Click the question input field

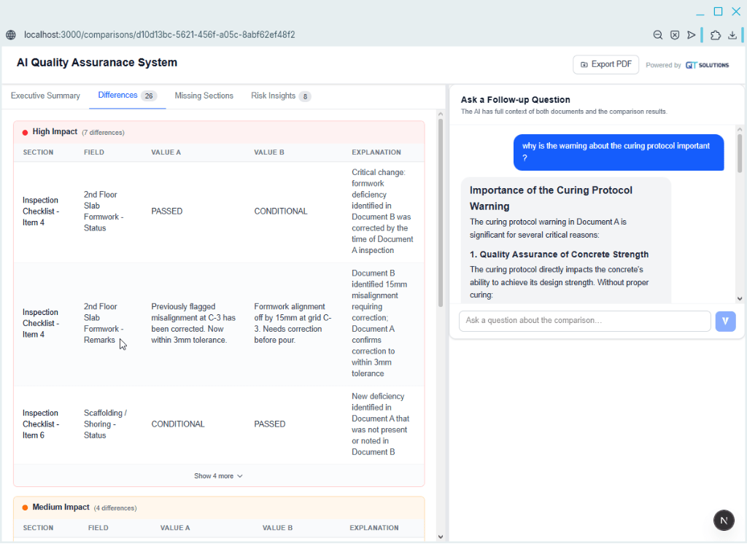(x=584, y=321)
